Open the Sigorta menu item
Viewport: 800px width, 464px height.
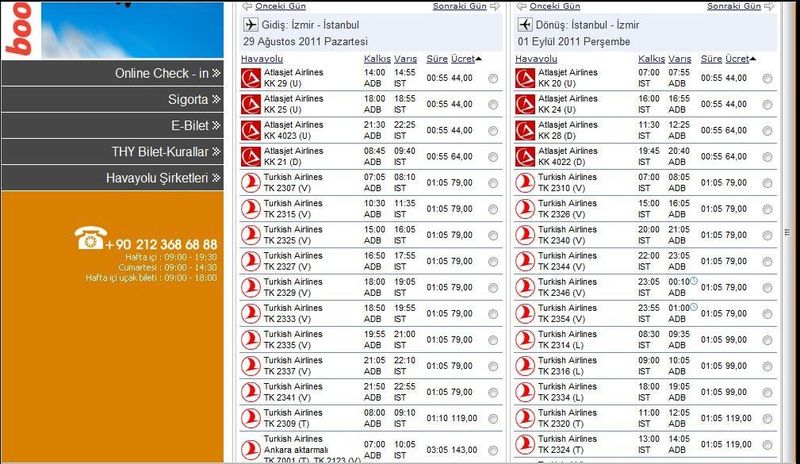112,99
